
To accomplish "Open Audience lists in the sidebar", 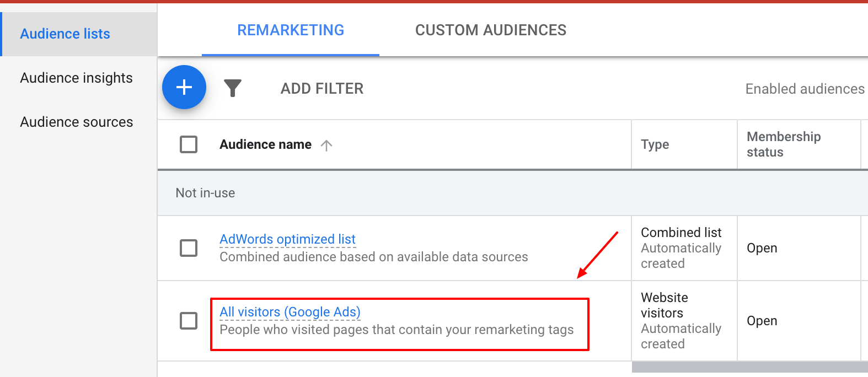I will (65, 34).
